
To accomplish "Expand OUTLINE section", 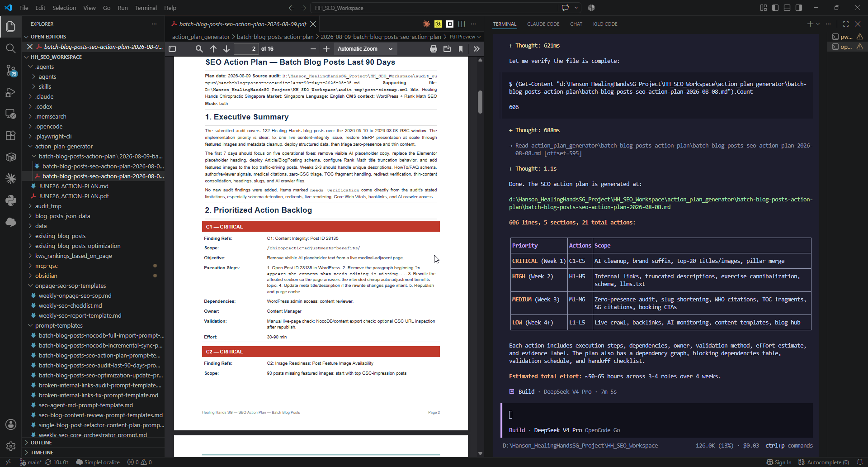I will 41,443.
